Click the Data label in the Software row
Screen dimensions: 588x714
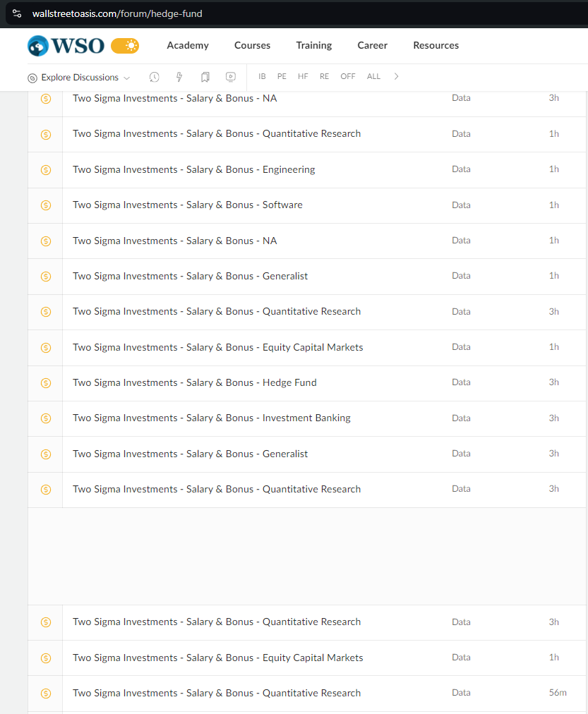pyautogui.click(x=461, y=205)
